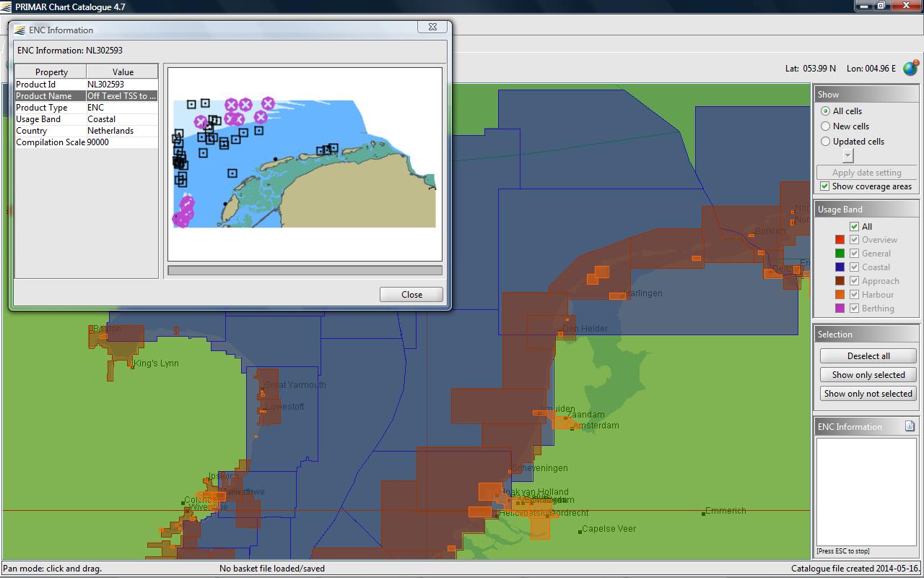This screenshot has width=924, height=578.
Task: Click the Catalogue file created status text
Action: (x=855, y=569)
